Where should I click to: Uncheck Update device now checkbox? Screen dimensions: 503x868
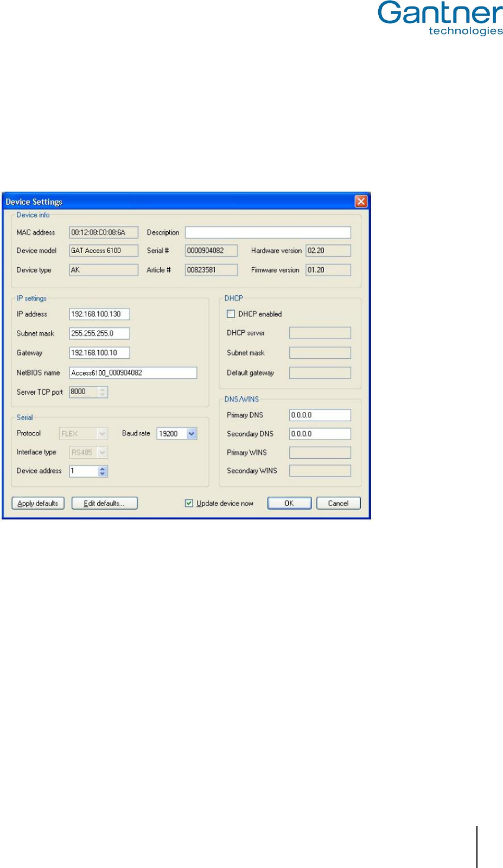click(x=189, y=503)
